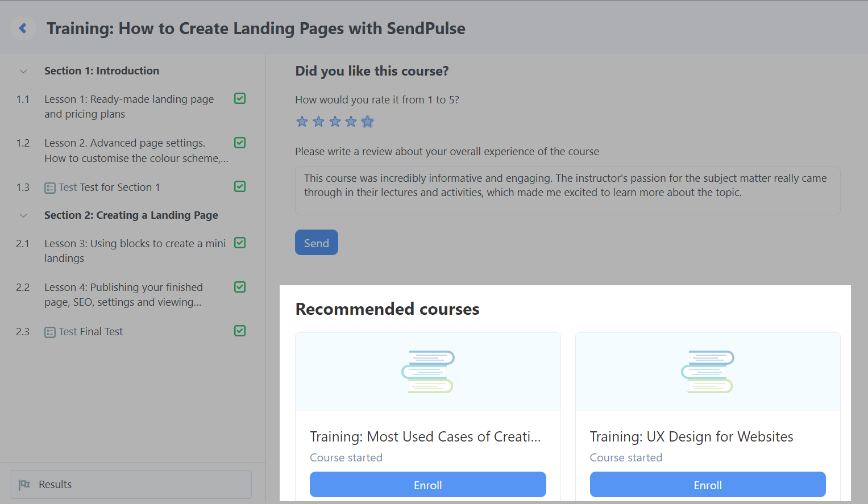Click the flag icon in the Results bar
868x504 pixels.
click(24, 485)
